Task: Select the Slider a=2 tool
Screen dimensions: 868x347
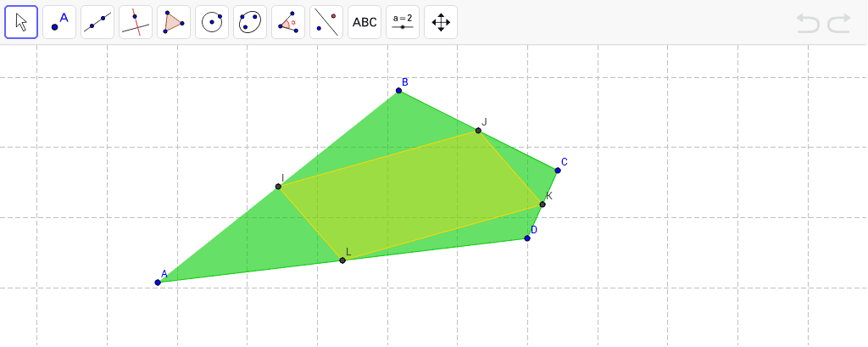Action: (x=403, y=22)
